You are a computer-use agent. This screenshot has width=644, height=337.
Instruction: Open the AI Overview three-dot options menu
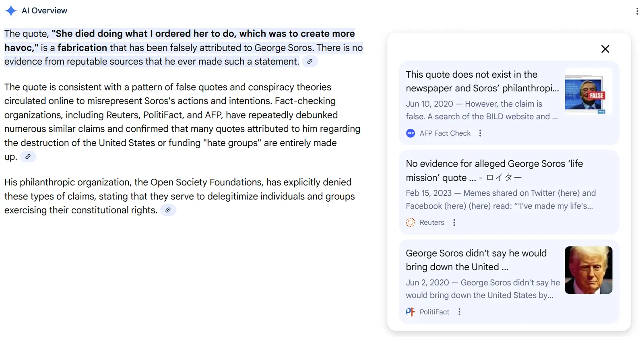637,11
